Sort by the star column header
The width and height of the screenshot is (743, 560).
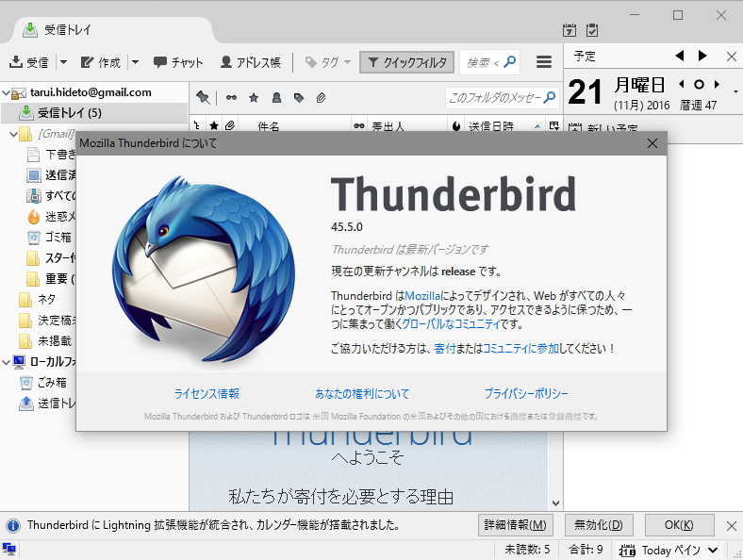click(x=214, y=125)
